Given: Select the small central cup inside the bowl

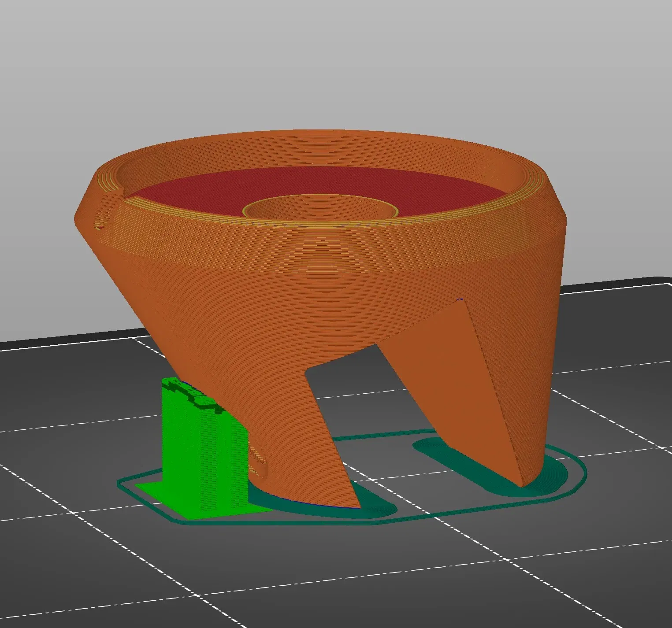Looking at the screenshot, I should tap(321, 207).
